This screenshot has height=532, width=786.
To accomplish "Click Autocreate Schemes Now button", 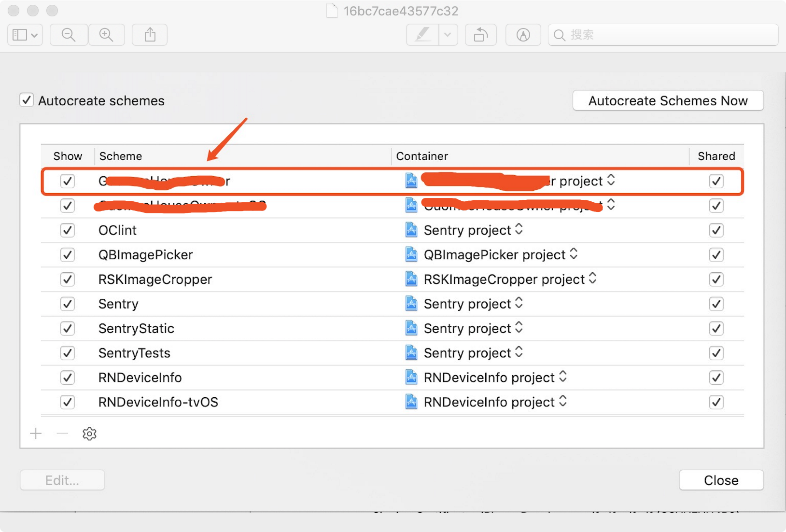I will pos(668,101).
